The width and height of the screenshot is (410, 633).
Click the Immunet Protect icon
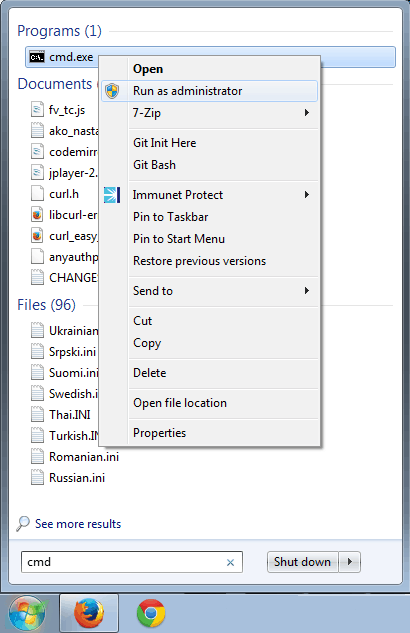(112, 195)
